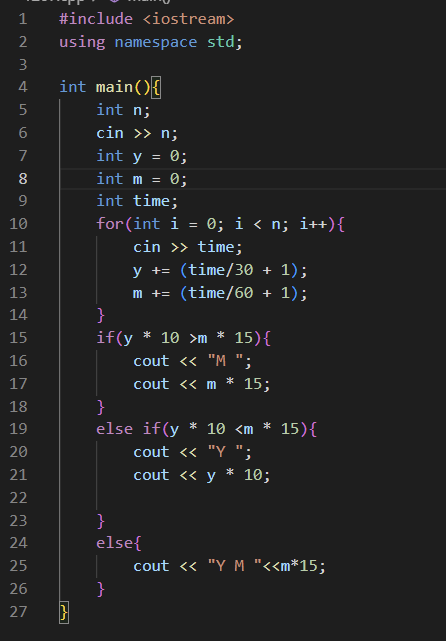Click the closing brace on line 23
Image resolution: width=446 pixels, height=641 pixels.
(101, 521)
